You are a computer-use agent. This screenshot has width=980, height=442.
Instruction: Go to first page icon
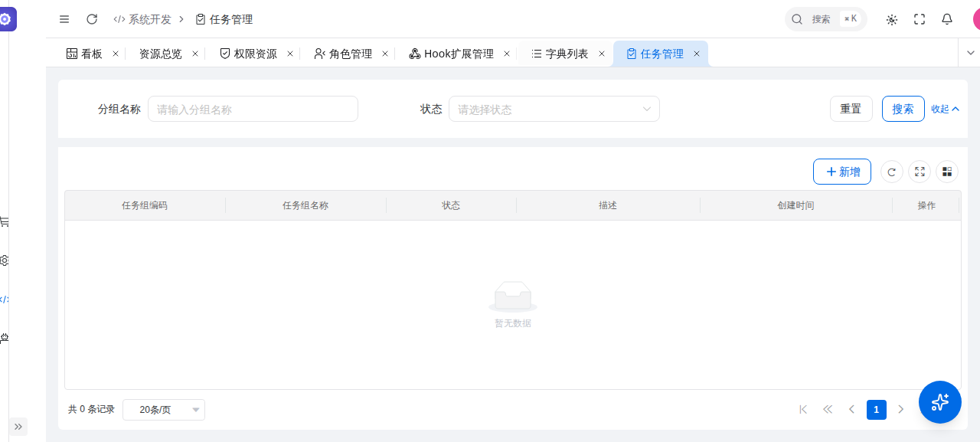click(x=803, y=410)
